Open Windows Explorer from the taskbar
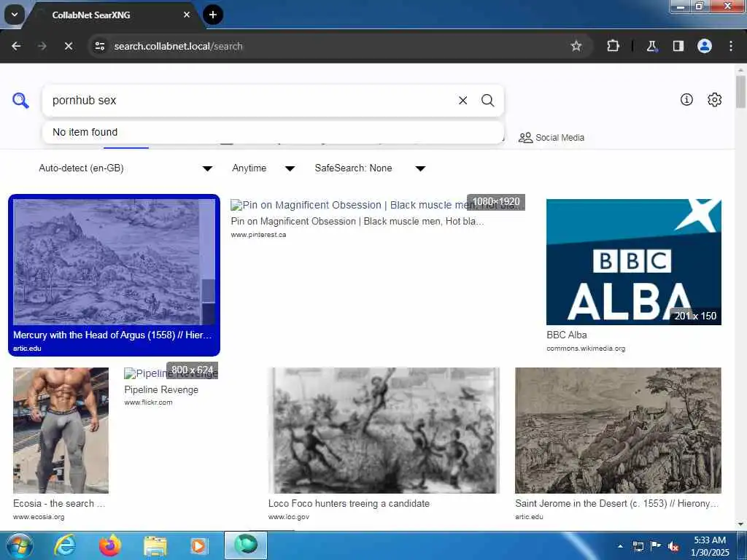 [x=155, y=545]
